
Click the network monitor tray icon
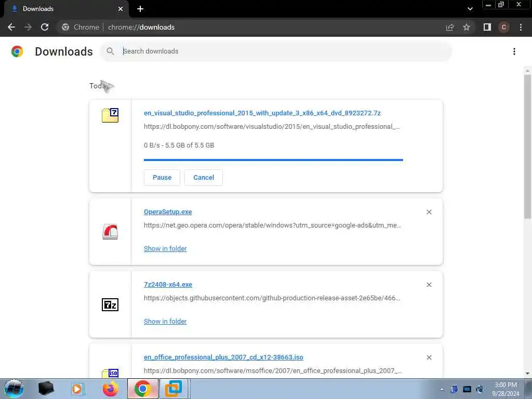coord(467,389)
